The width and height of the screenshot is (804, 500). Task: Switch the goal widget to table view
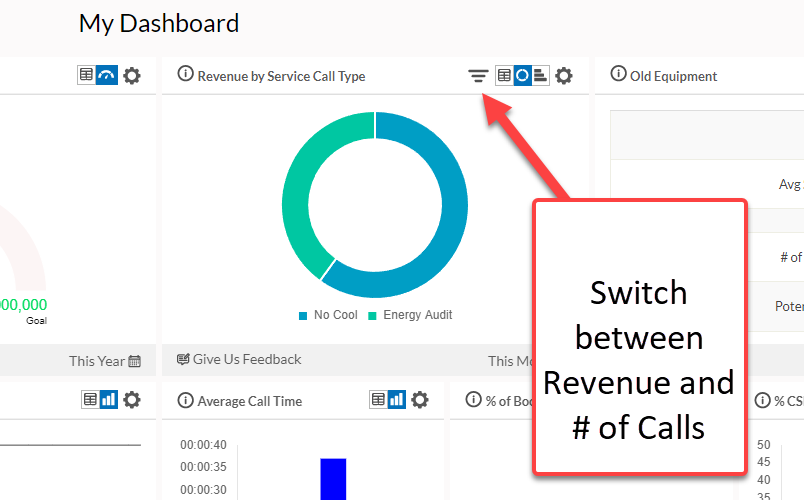point(86,75)
